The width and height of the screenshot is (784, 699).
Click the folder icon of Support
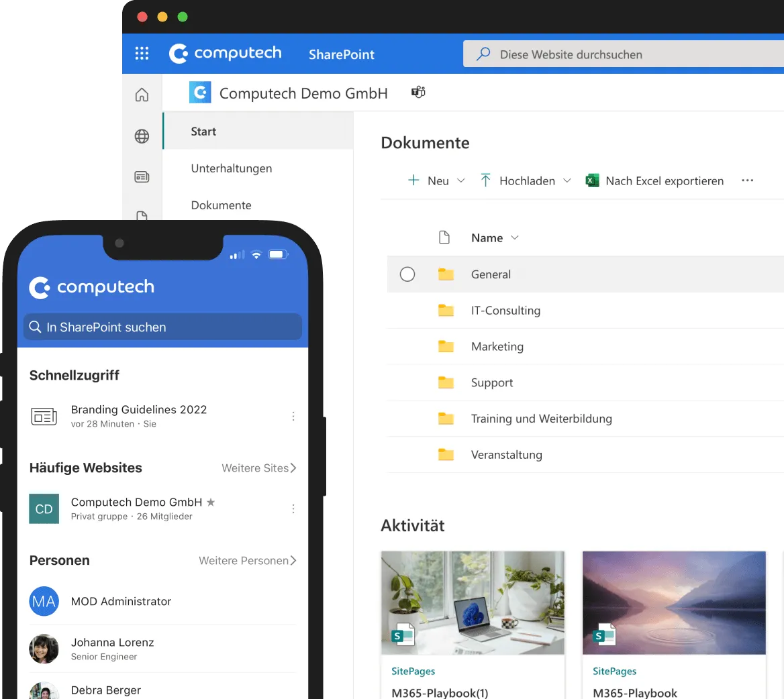446,383
